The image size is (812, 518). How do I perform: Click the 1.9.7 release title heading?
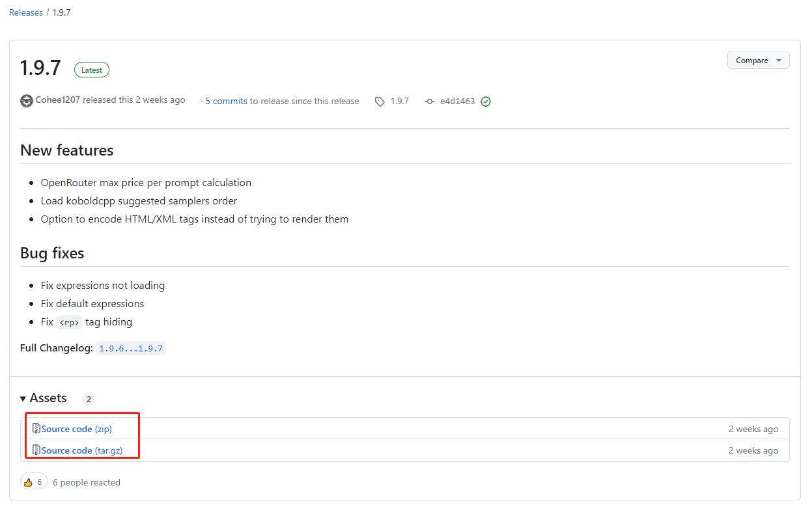tap(40, 68)
